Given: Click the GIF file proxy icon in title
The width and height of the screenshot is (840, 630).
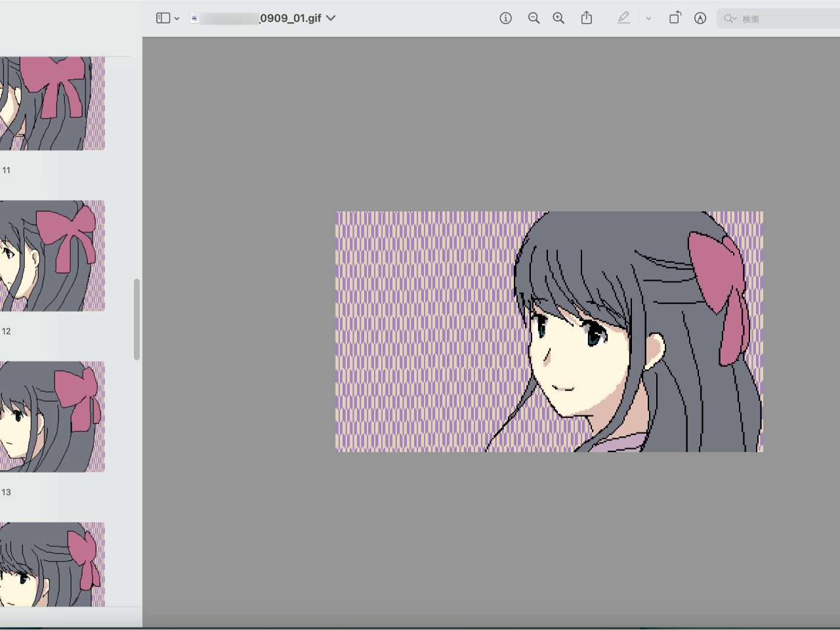Looking at the screenshot, I should 194,18.
